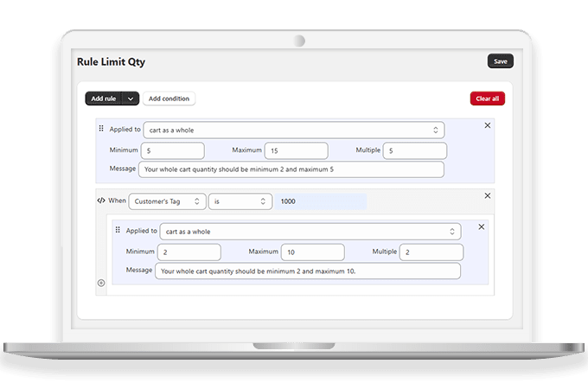Click the Save button

[500, 61]
